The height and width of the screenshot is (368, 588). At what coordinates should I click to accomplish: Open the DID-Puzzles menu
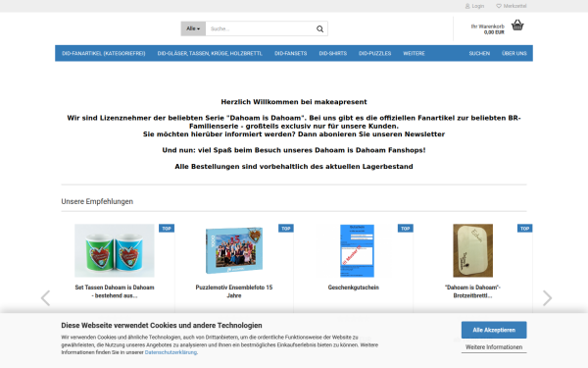374,53
